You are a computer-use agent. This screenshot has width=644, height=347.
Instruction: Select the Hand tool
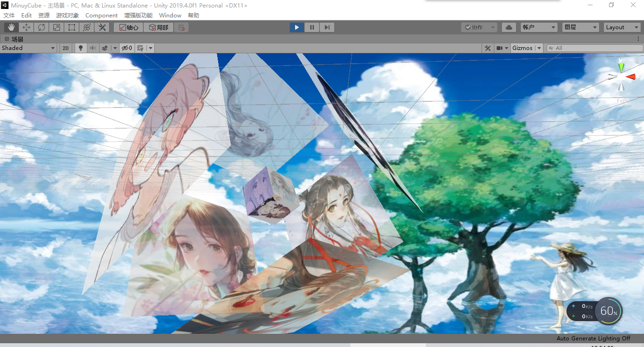click(x=10, y=27)
